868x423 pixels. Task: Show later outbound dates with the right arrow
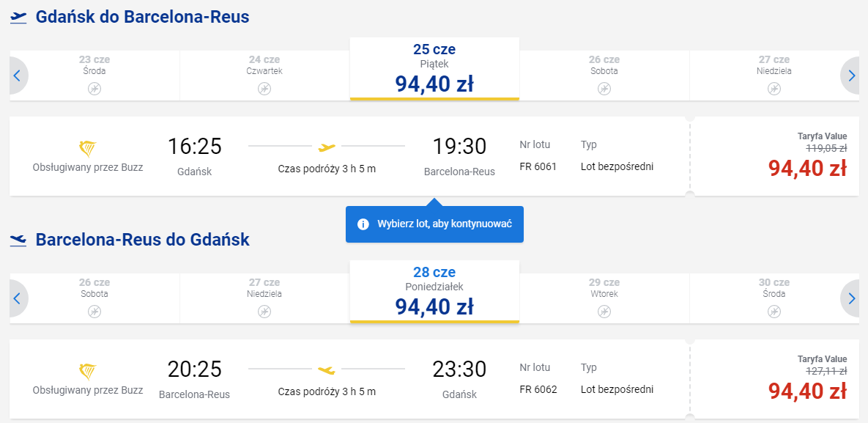(851, 76)
